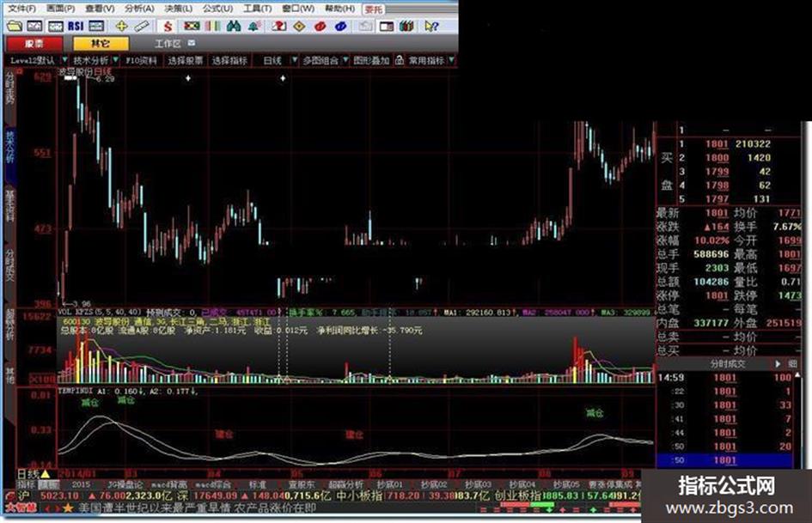Click the books library icon
The width and height of the screenshot is (812, 523).
[406, 26]
